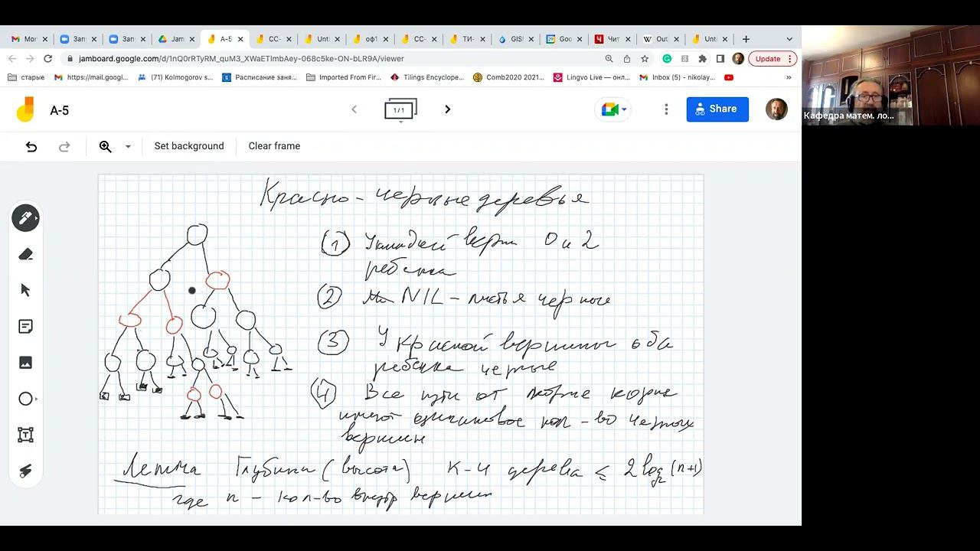
Task: Open the YouTube bookmark icon
Action: click(729, 77)
